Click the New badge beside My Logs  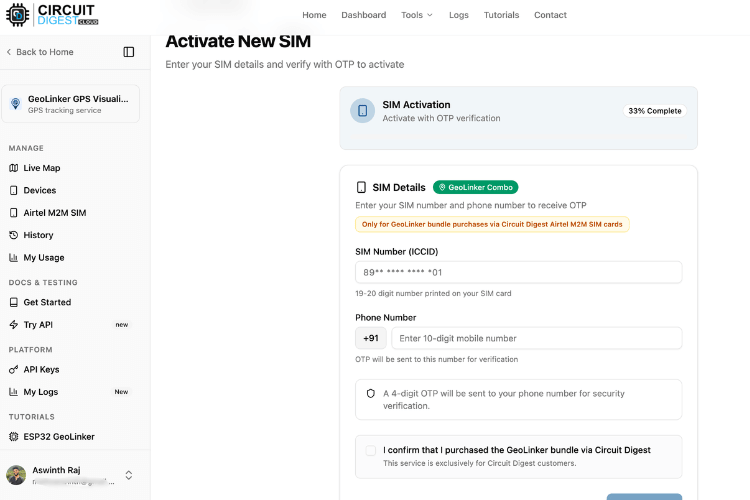pyautogui.click(x=121, y=392)
